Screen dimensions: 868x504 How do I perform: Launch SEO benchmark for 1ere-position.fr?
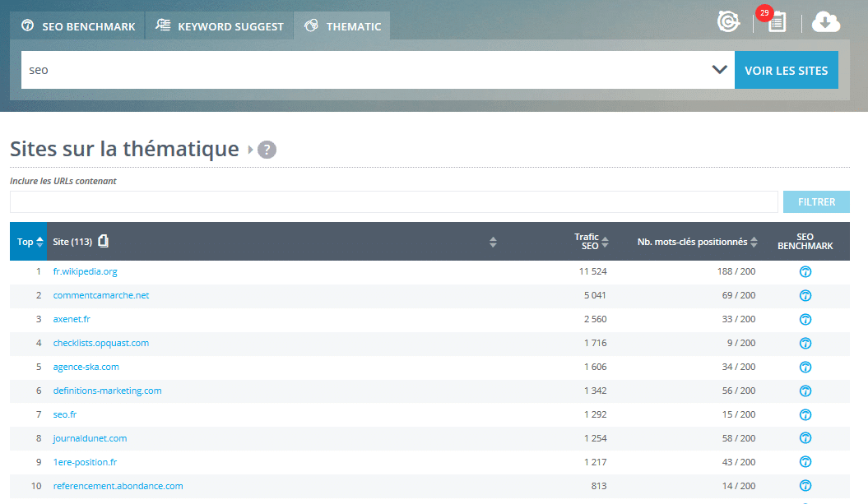pos(805,462)
